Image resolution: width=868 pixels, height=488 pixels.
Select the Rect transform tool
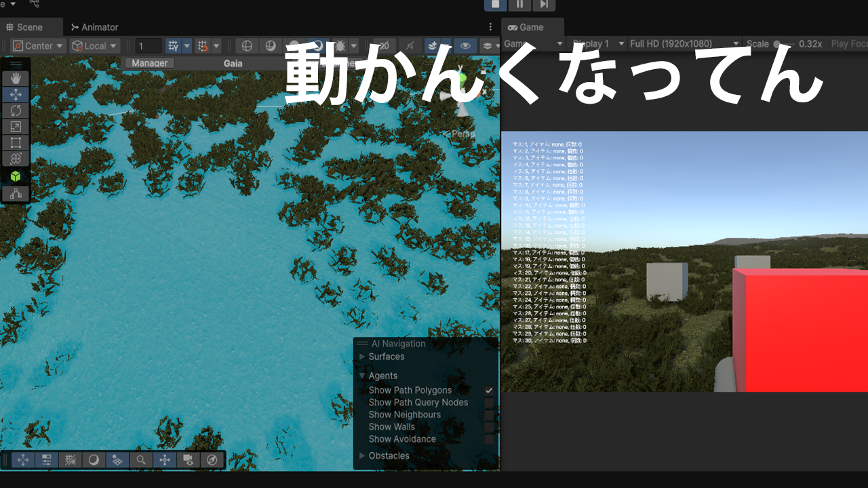15,143
